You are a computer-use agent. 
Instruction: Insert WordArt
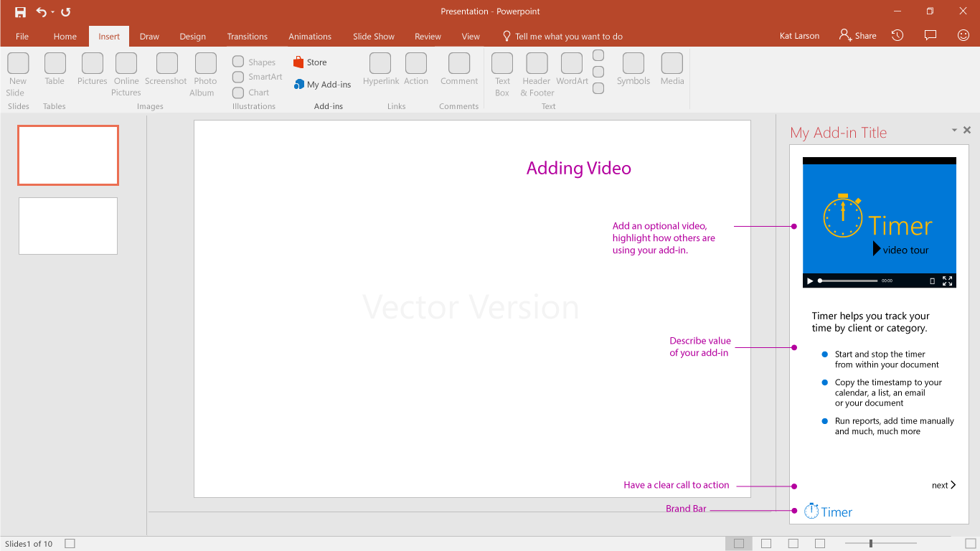572,70
